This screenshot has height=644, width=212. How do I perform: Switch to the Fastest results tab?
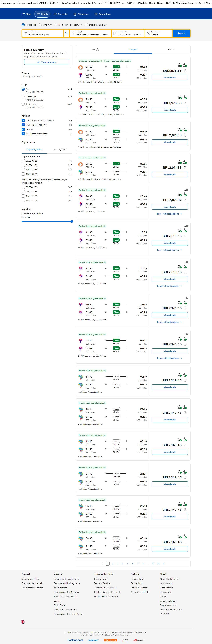point(171,49)
